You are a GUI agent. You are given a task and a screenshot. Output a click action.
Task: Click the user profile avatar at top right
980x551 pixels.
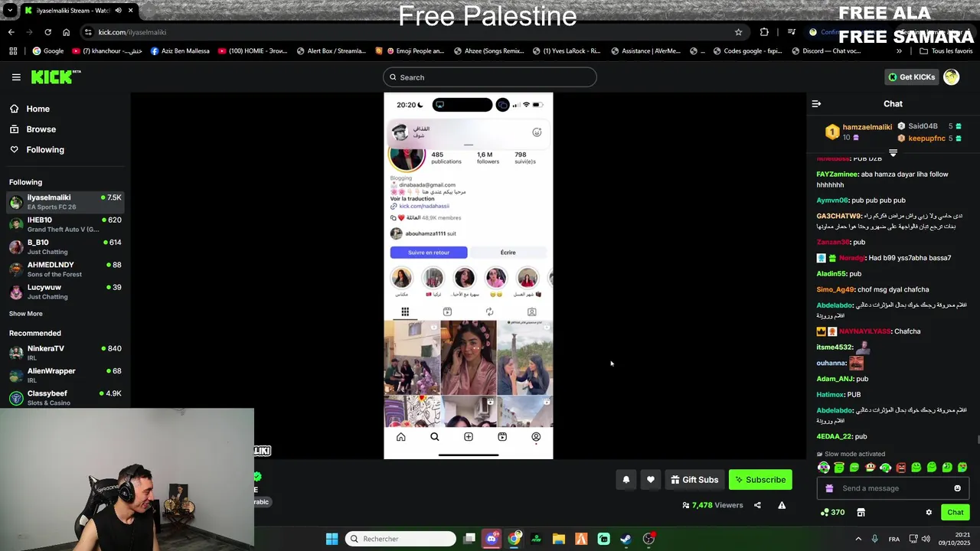[951, 77]
